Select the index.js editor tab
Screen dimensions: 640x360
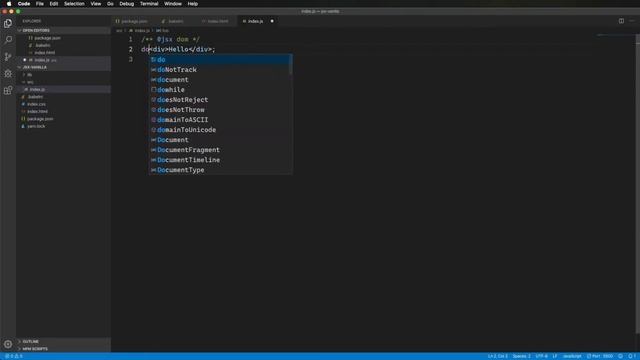(x=256, y=21)
